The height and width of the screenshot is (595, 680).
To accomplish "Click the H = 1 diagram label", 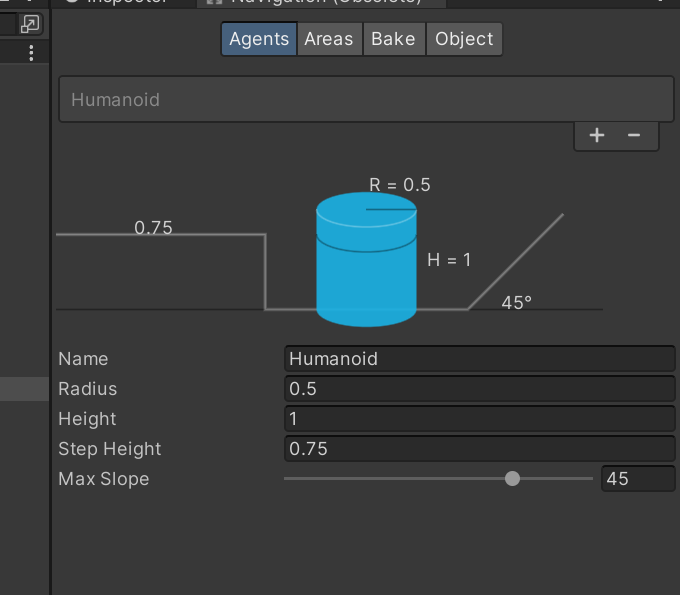I will pos(449,260).
